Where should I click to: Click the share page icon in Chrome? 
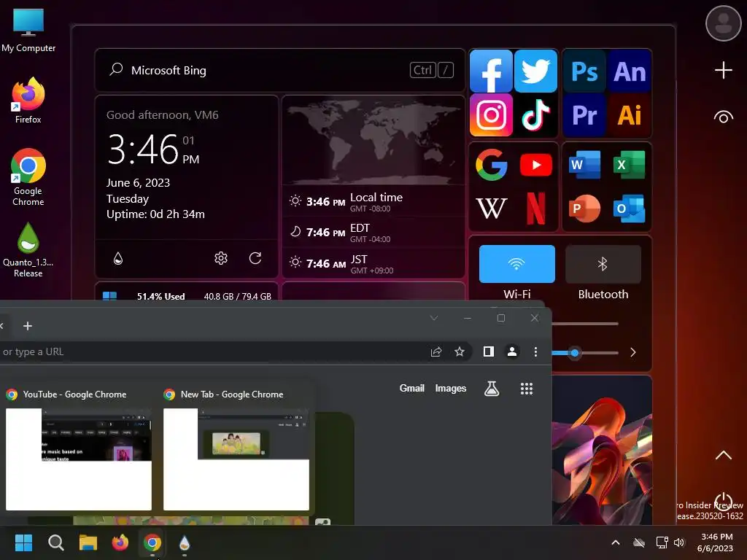pos(436,351)
